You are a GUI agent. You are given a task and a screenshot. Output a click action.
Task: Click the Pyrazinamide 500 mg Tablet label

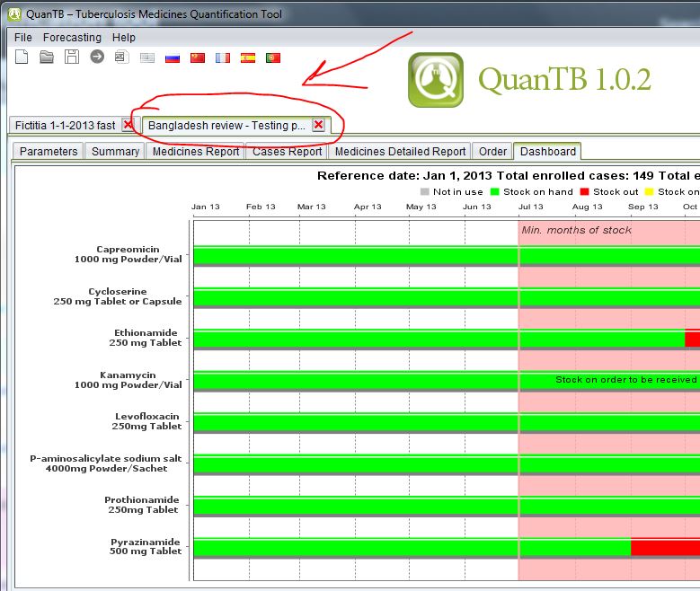146,546
